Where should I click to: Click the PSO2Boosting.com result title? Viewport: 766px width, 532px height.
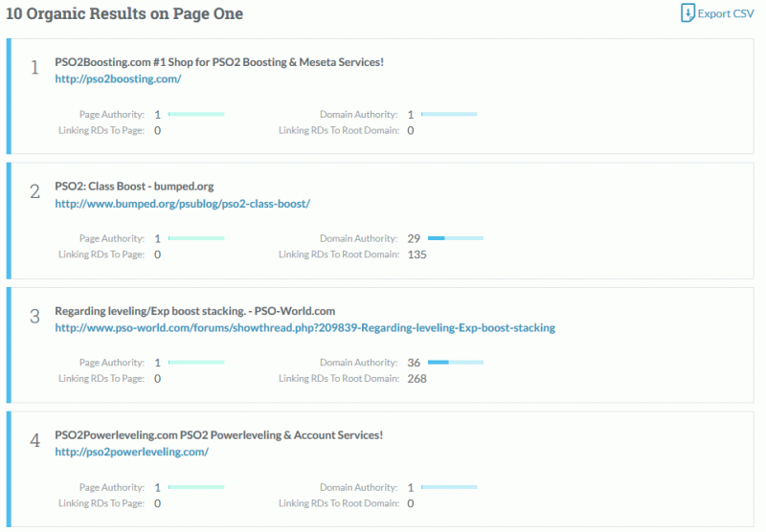click(219, 62)
